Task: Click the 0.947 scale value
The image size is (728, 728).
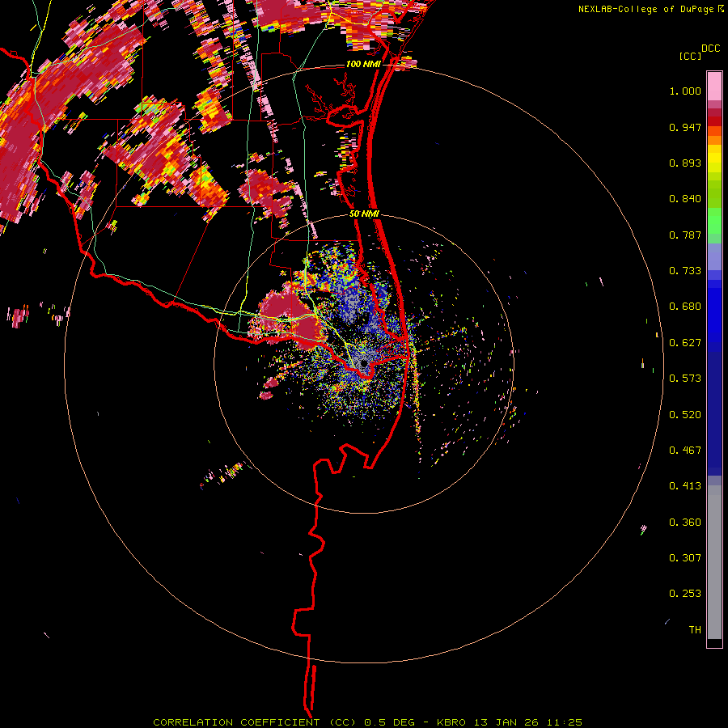Action: [x=685, y=127]
